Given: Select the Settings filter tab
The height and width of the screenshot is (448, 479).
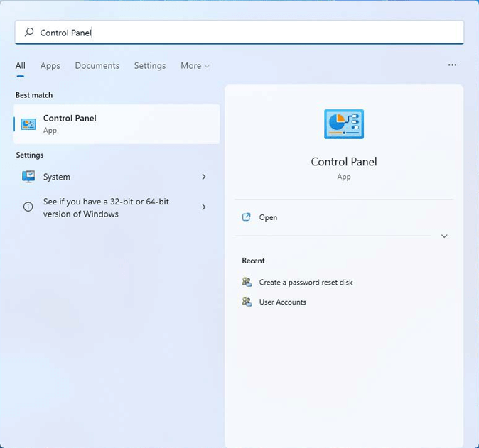Looking at the screenshot, I should (150, 65).
